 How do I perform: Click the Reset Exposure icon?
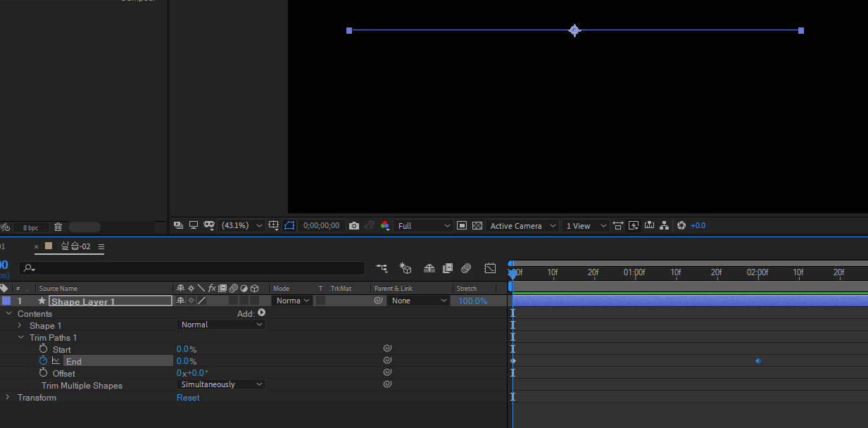pyautogui.click(x=681, y=225)
